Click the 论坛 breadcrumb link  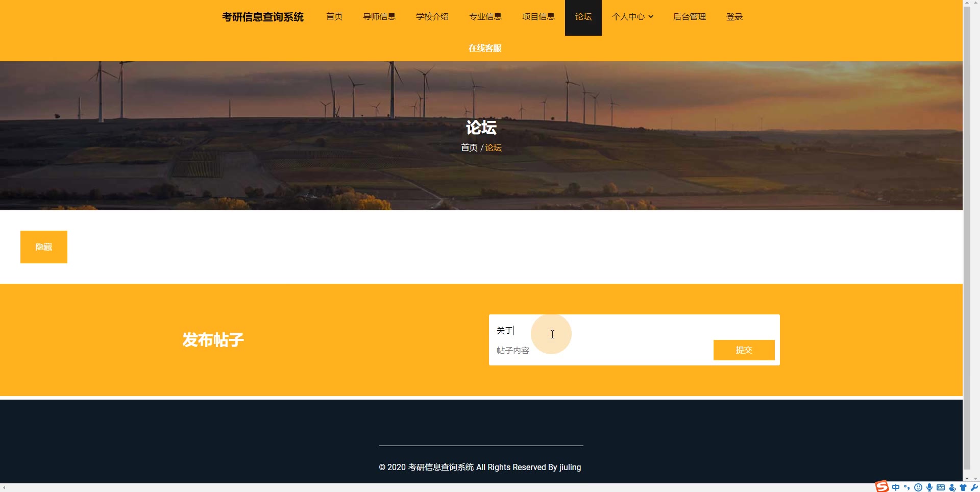coord(493,147)
